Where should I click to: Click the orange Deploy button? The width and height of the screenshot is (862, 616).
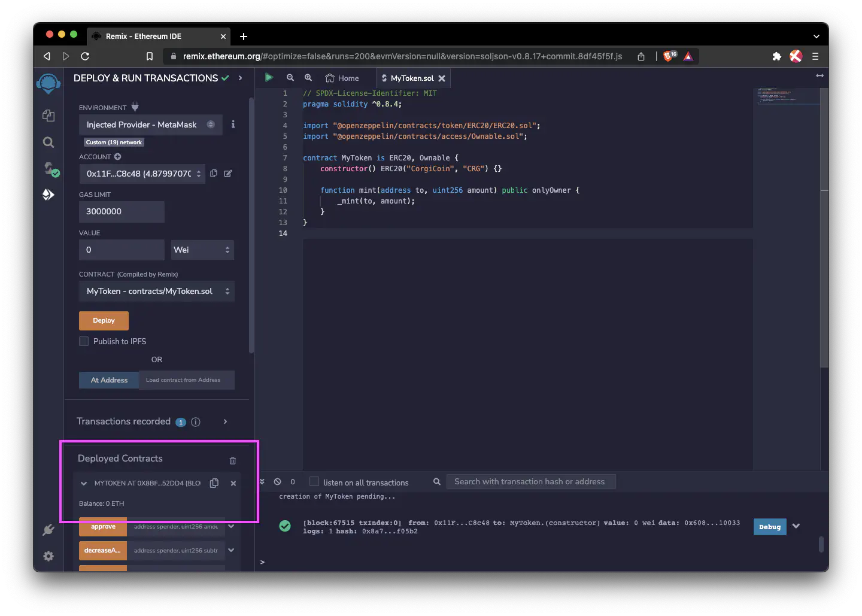(104, 320)
